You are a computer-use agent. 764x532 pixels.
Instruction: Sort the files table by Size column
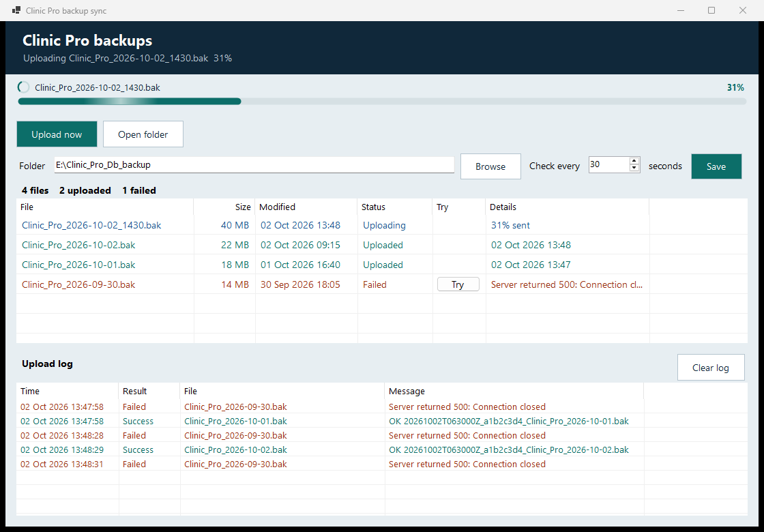(x=224, y=207)
